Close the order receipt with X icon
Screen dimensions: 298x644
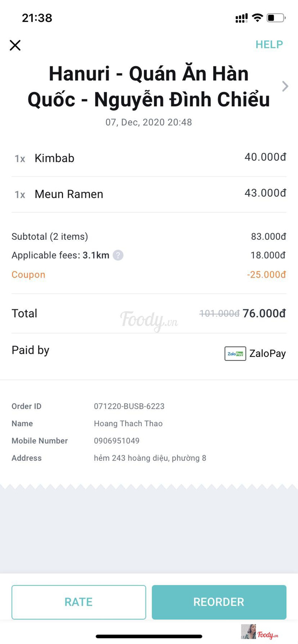15,45
